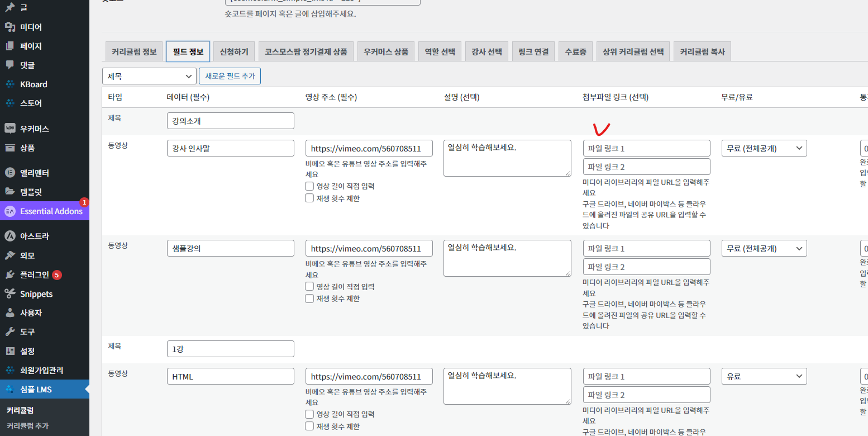Click the 사용자 user icon
868x436 pixels.
(9, 313)
